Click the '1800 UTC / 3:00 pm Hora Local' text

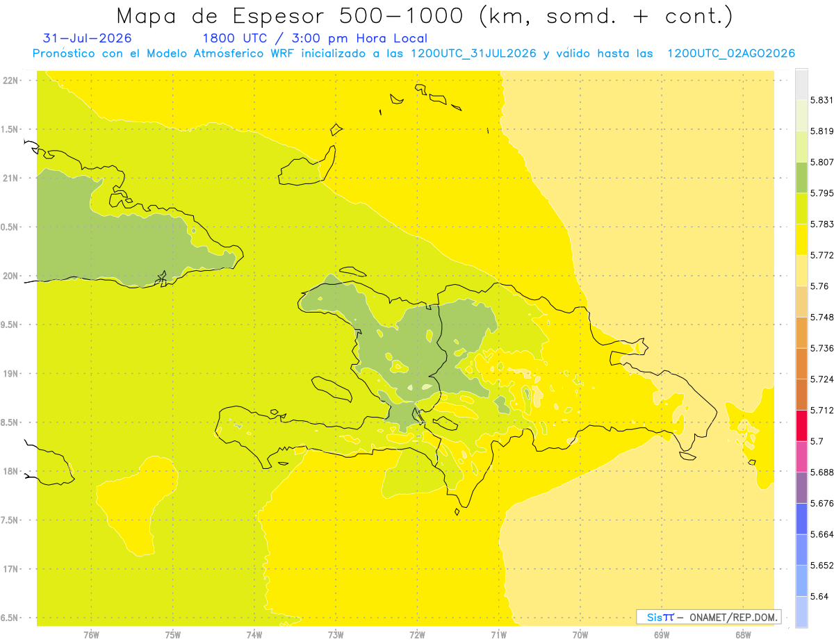[x=315, y=38]
